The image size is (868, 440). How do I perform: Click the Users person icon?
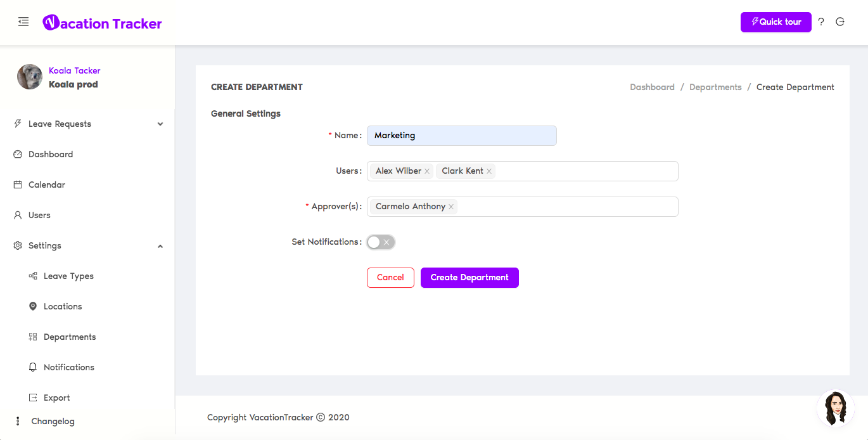(x=18, y=215)
